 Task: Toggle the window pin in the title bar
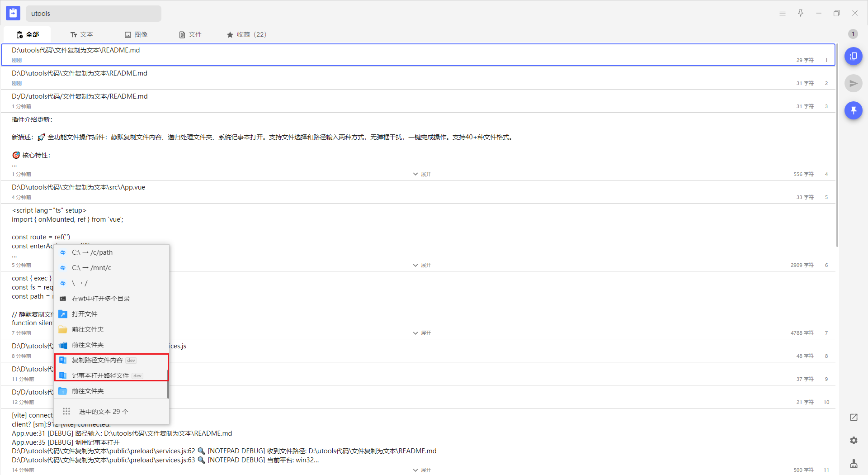coord(800,13)
